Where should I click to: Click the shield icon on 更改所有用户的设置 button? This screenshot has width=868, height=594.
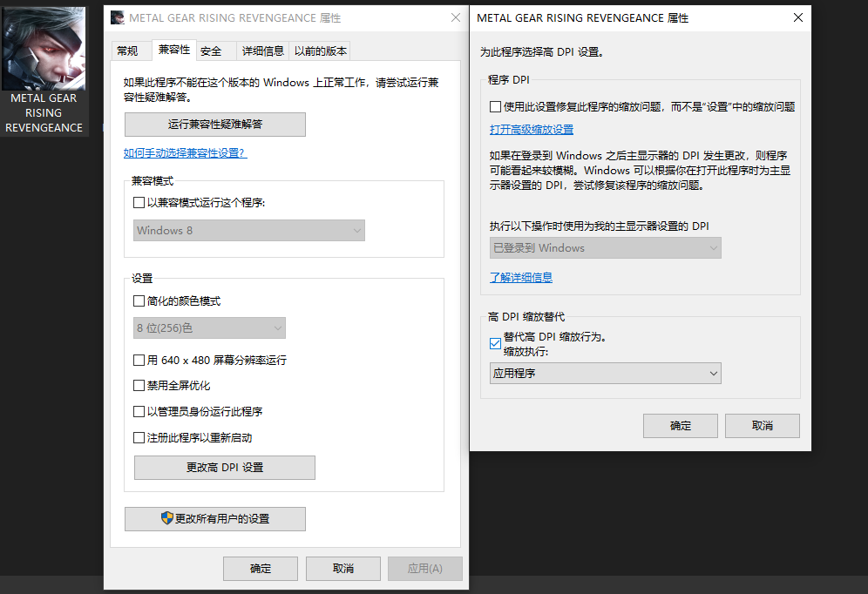(167, 518)
